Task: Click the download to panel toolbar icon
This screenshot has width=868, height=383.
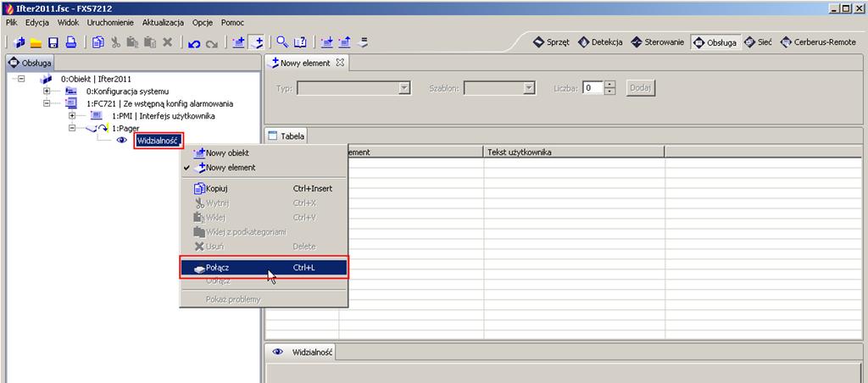Action: tap(327, 42)
